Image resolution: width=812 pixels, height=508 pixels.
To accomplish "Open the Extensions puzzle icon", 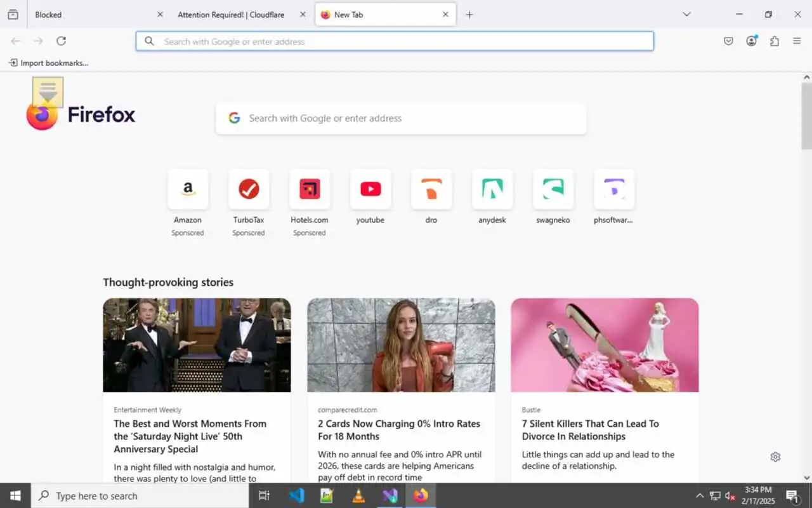I will pyautogui.click(x=775, y=41).
